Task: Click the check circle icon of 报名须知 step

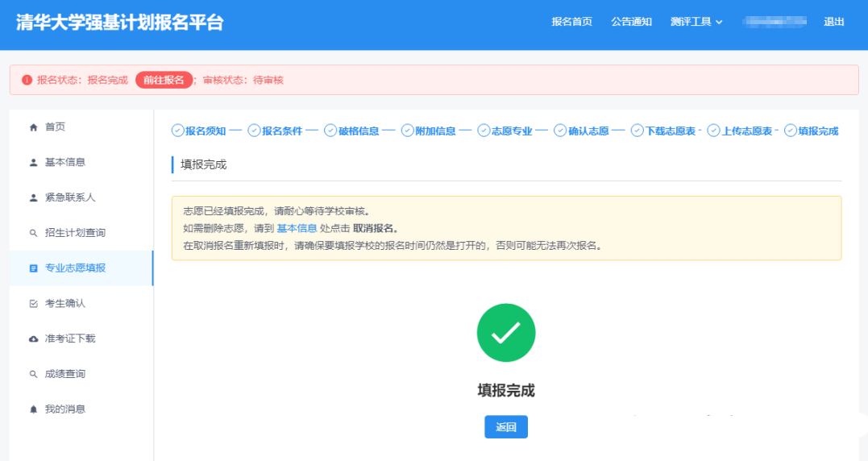Action: tap(177, 131)
